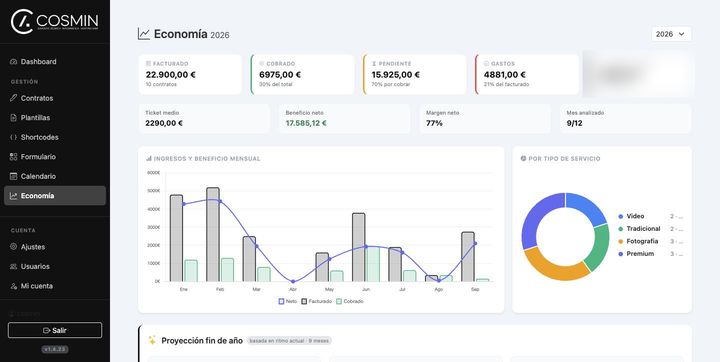Toggle Facturado series in chart legend
The width and height of the screenshot is (720, 362).
point(316,301)
